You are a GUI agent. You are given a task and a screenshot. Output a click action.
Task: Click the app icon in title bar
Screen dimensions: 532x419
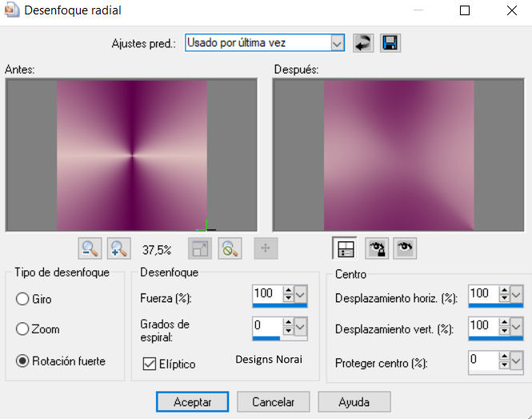click(x=11, y=10)
